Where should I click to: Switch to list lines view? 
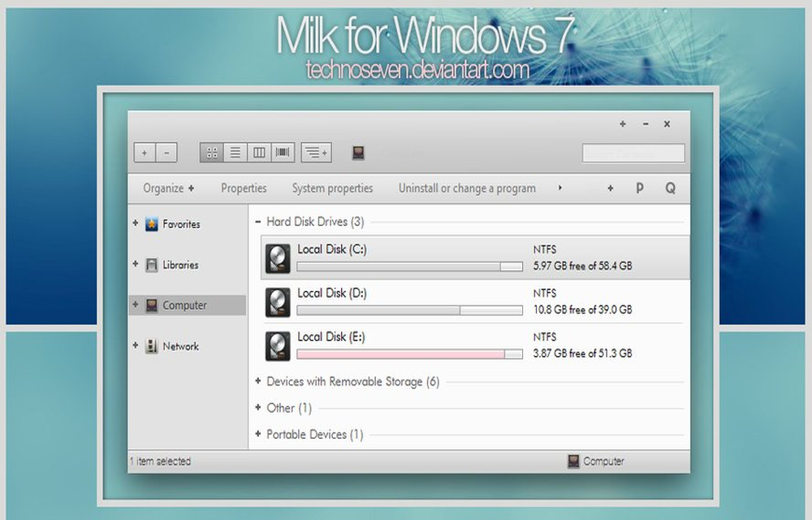[235, 152]
